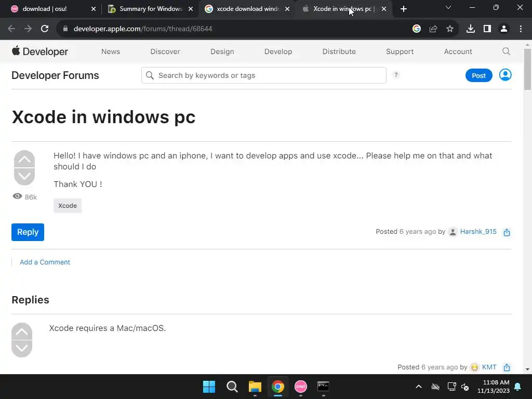Image resolution: width=532 pixels, height=399 pixels.
Task: Show hidden system tray icons
Action: [419, 387]
